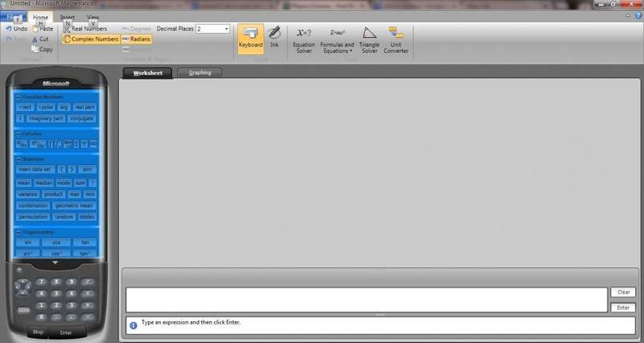Collapse the Calculus button group
The height and width of the screenshot is (343, 644).
tap(19, 134)
